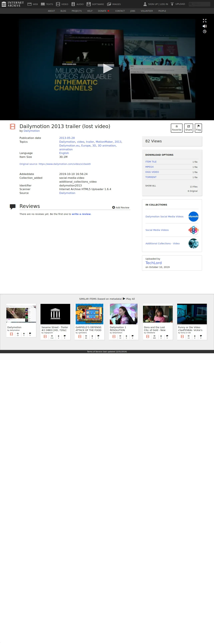Open the People page
Viewport: 214px width, 644px height.
pos(162,11)
